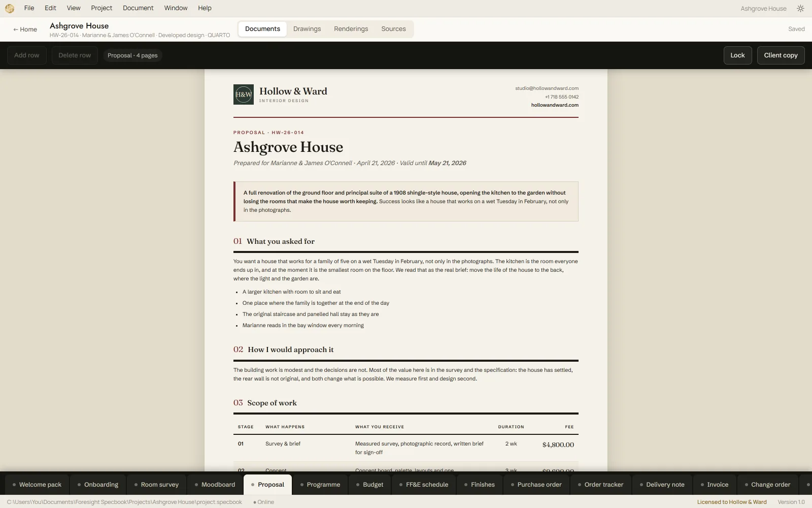Click the 'How I would approach it' heading
The width and height of the screenshot is (812, 508).
(290, 350)
